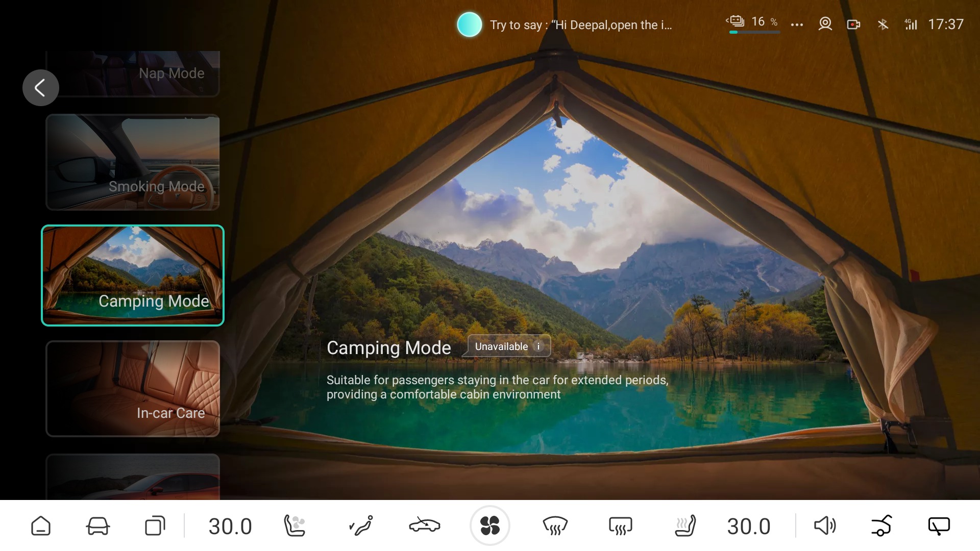Open the battery 16% status indicator

pyautogui.click(x=753, y=23)
